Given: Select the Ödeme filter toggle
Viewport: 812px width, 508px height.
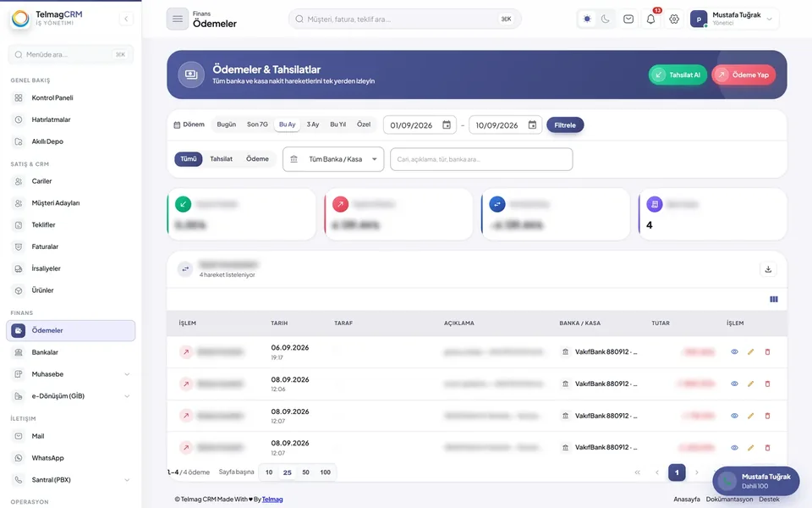Looking at the screenshot, I should [x=257, y=159].
